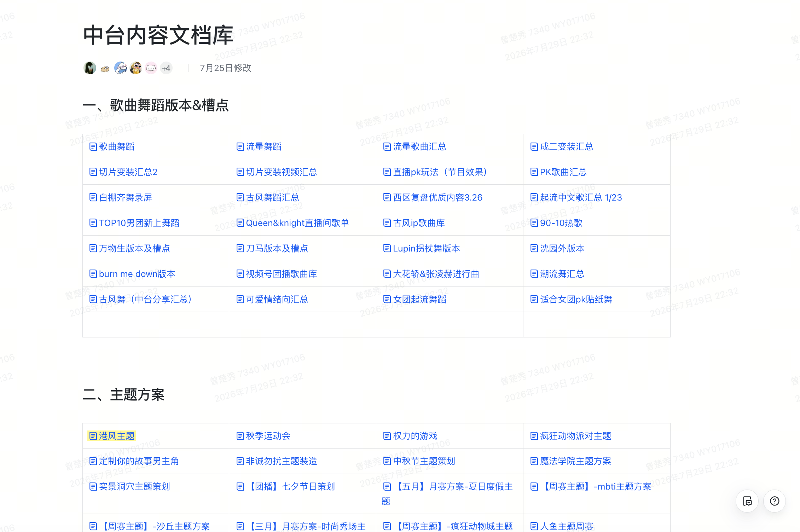This screenshot has height=532, width=800.
Task: Open 疯狂动物派对主题 document
Action: 571,436
